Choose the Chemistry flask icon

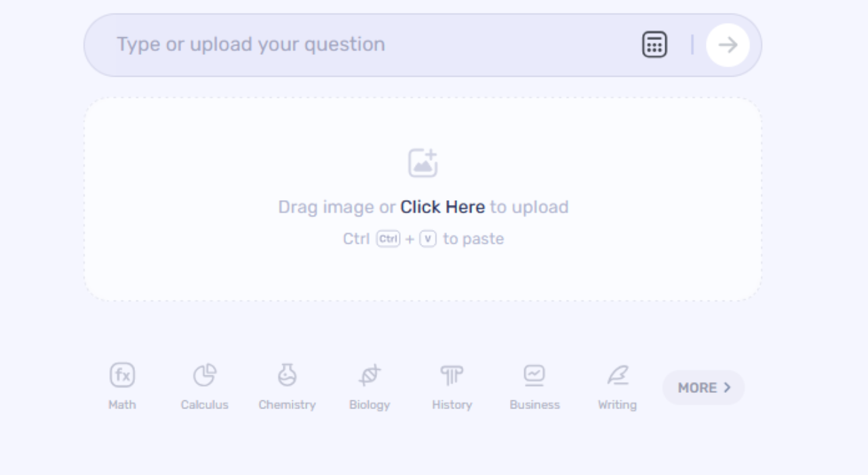point(287,375)
